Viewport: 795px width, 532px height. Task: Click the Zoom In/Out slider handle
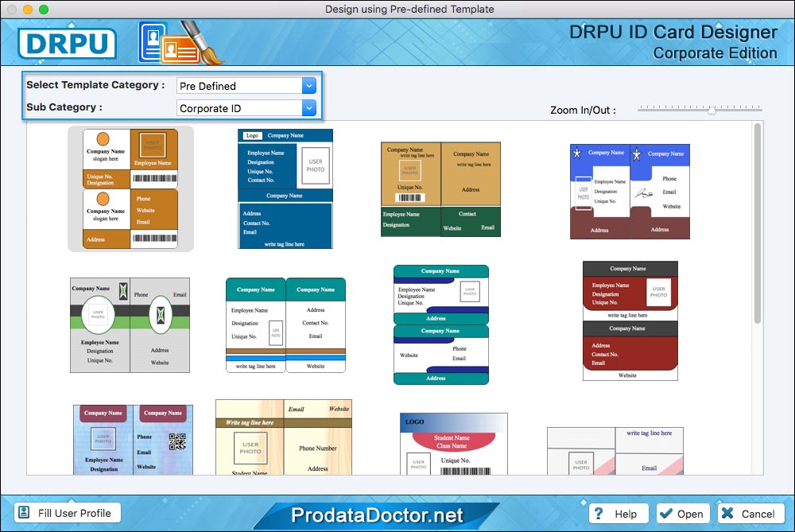click(x=712, y=110)
